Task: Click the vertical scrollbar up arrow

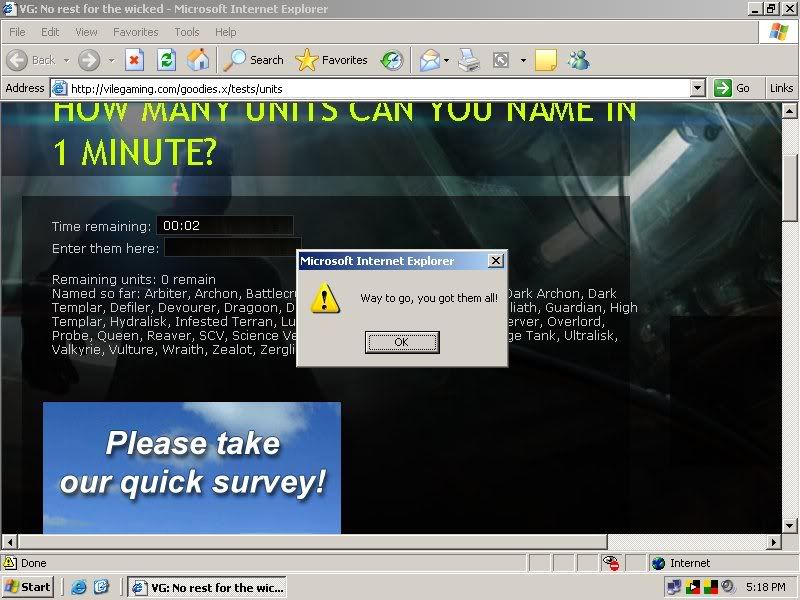Action: (x=789, y=111)
